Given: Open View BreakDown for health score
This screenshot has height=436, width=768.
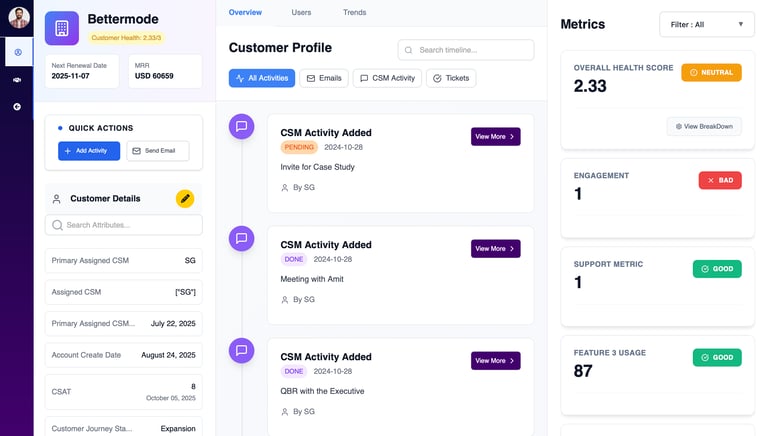Looking at the screenshot, I should click(x=704, y=126).
